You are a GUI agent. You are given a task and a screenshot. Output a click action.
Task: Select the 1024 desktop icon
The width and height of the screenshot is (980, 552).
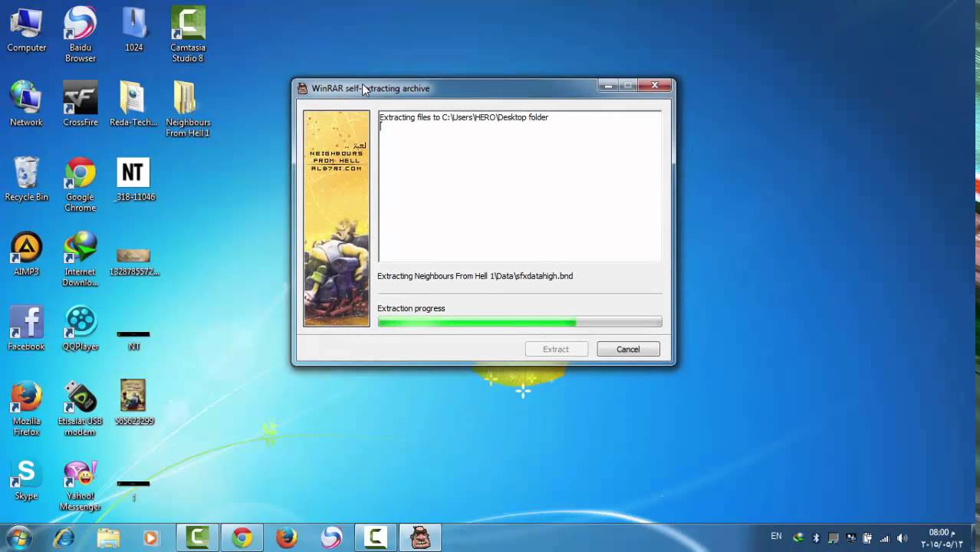click(x=133, y=30)
